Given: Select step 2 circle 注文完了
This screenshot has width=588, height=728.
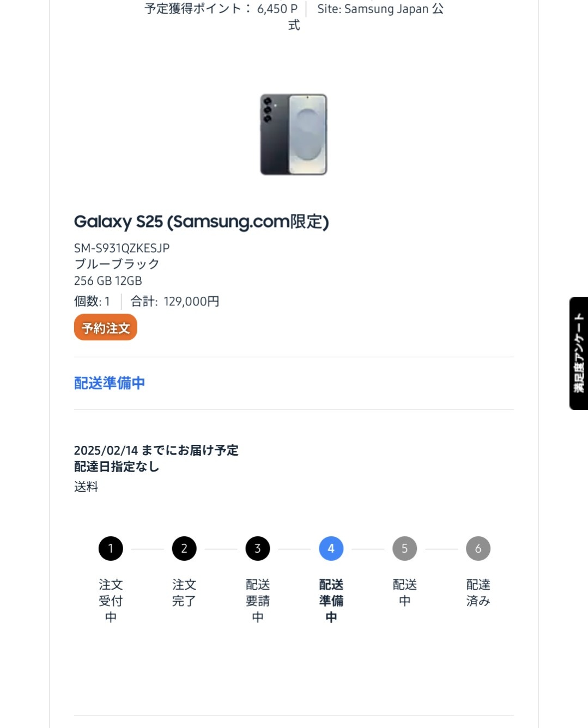Looking at the screenshot, I should [184, 548].
